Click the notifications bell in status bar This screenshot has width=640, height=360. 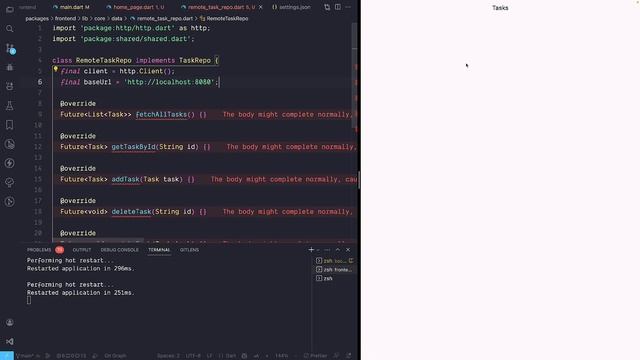point(349,356)
